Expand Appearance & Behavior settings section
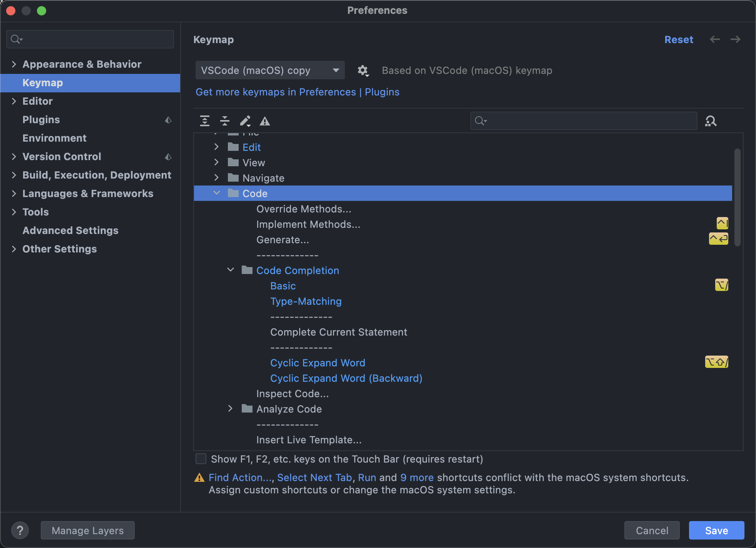 tap(14, 64)
